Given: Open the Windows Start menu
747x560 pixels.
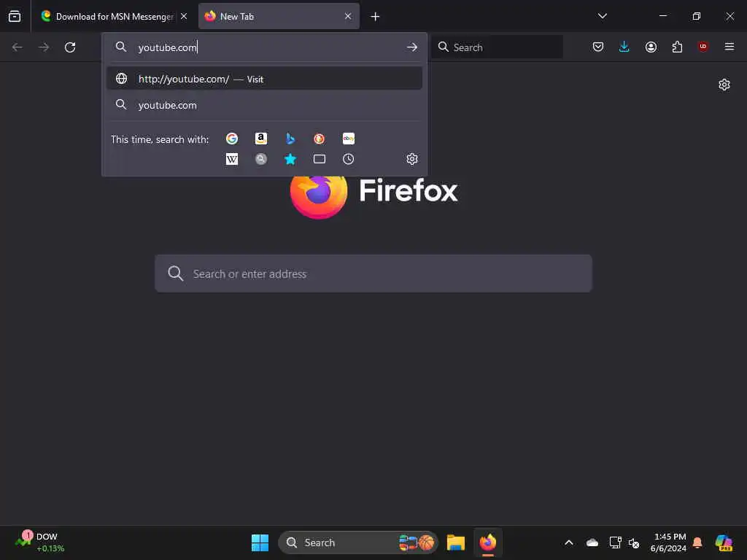Looking at the screenshot, I should (x=260, y=542).
